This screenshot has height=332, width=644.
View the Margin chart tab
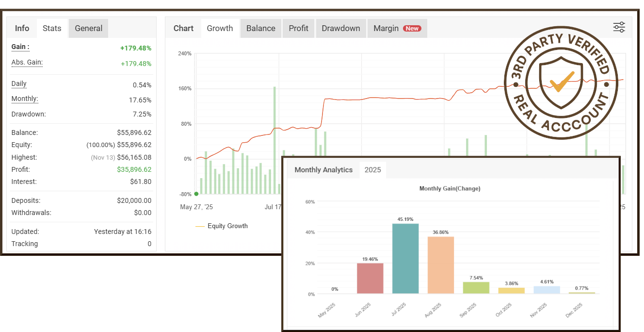pyautogui.click(x=386, y=28)
